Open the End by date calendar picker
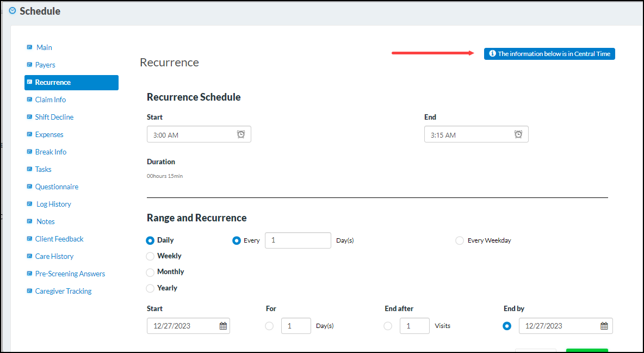Screen dimensions: 644x353 point(604,326)
